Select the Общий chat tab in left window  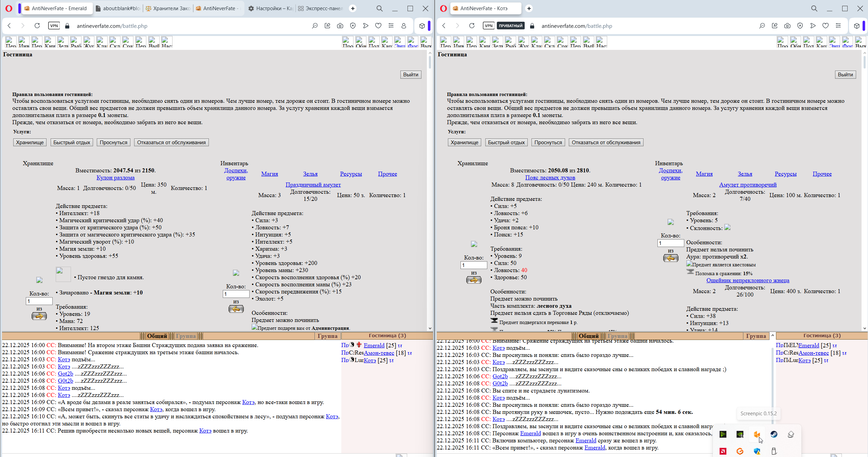tap(157, 336)
